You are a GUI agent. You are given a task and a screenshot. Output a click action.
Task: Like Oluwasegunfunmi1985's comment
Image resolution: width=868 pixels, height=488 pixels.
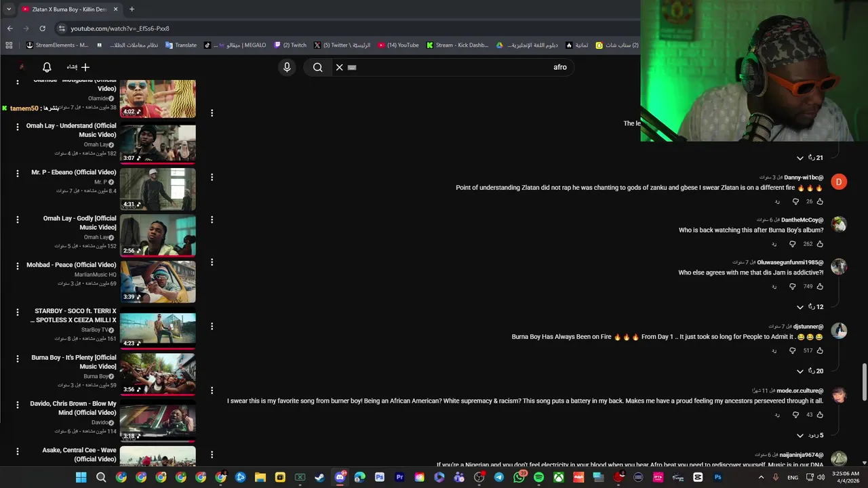point(820,287)
